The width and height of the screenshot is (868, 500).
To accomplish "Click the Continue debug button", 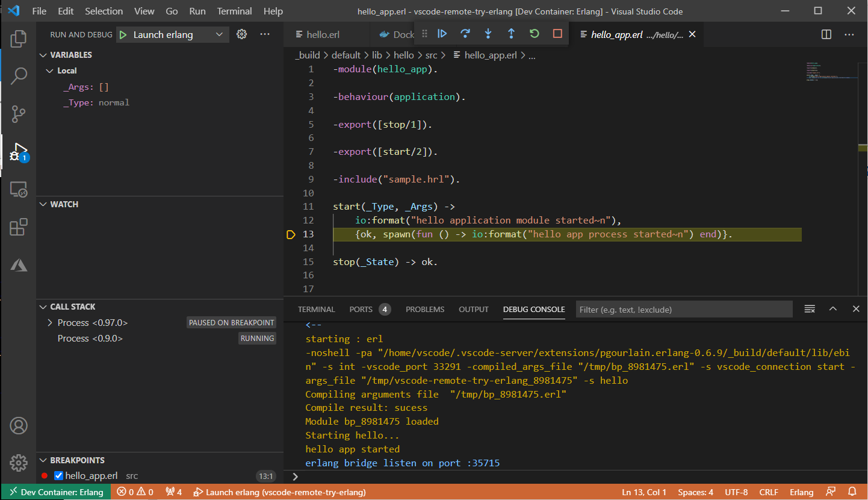I will pyautogui.click(x=442, y=34).
